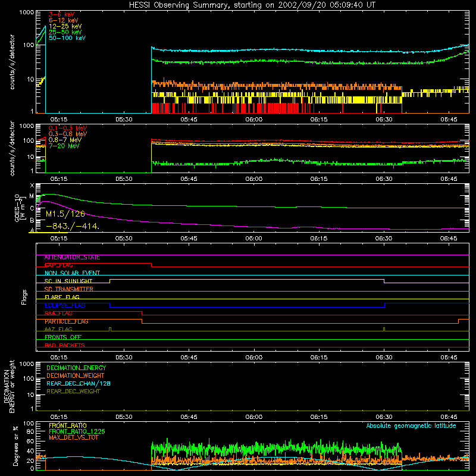The image size is (476, 476).
Task: Click the 12-25 keV legend label
Action: pos(65,26)
